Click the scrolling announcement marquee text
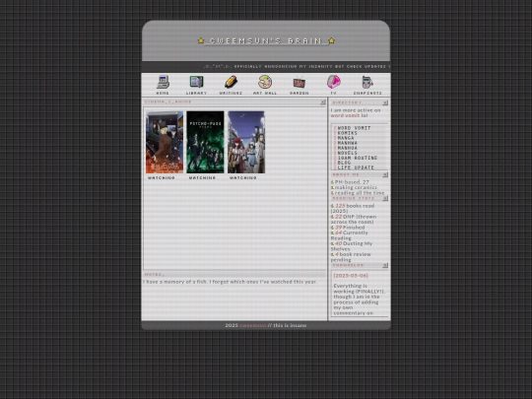 click(297, 67)
